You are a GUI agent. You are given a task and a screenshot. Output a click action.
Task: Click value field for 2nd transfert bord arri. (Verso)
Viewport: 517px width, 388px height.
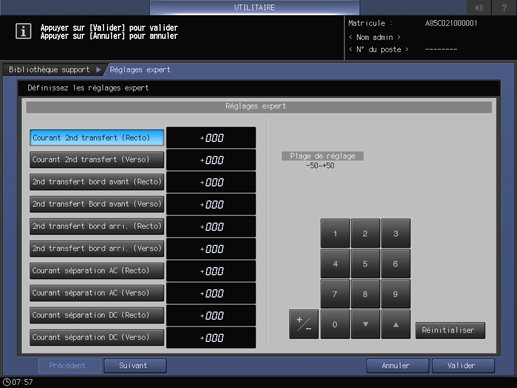(x=211, y=249)
